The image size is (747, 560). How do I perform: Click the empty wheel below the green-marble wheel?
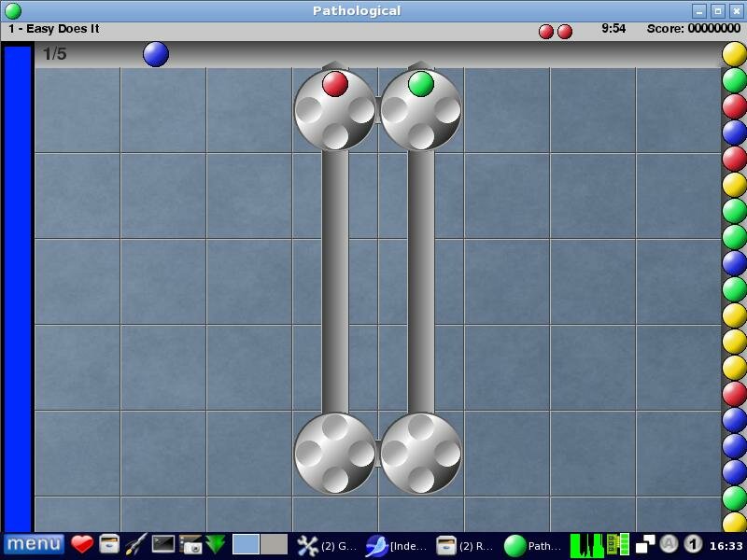point(421,453)
